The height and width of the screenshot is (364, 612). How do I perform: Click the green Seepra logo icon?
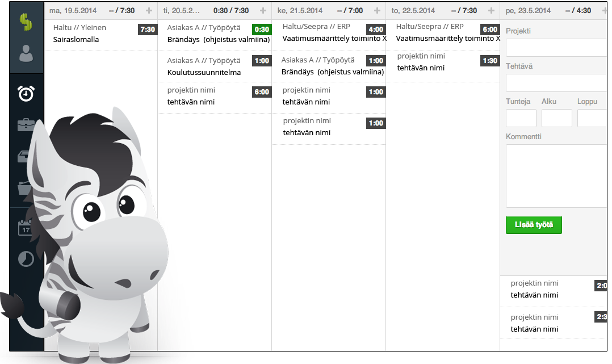pos(26,22)
